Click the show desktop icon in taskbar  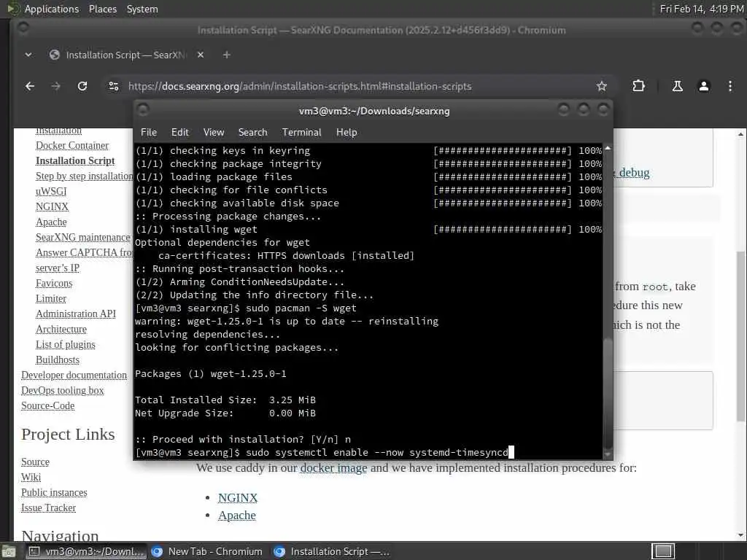[9, 552]
